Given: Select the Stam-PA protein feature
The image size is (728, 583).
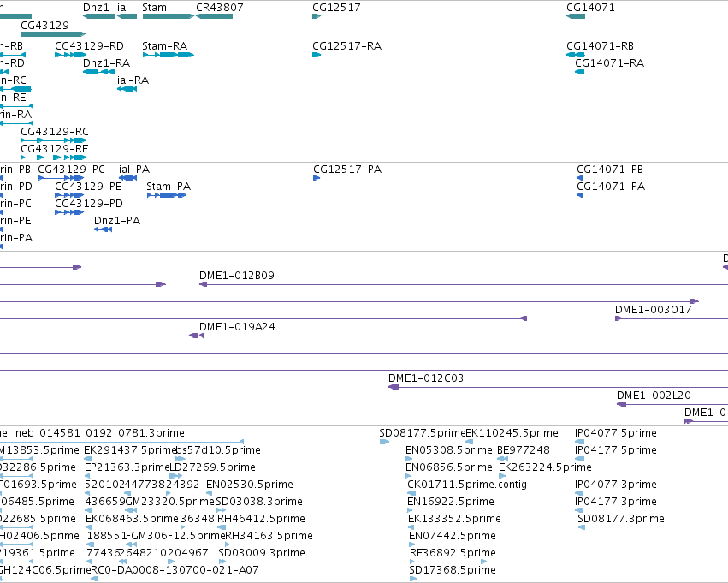Looking at the screenshot, I should [167, 195].
